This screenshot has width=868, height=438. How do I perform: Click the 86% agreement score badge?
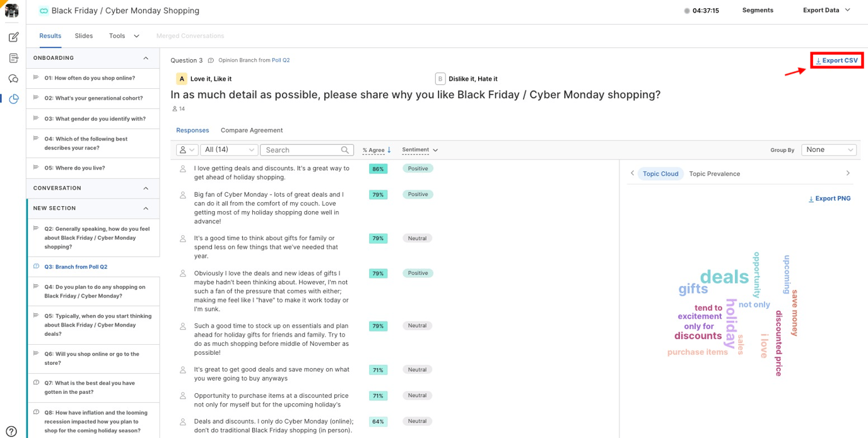377,168
